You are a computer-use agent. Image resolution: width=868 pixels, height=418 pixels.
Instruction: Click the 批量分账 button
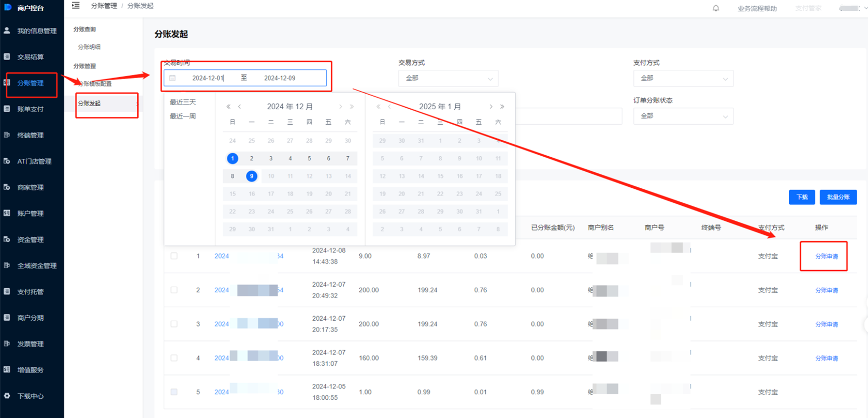(x=838, y=197)
